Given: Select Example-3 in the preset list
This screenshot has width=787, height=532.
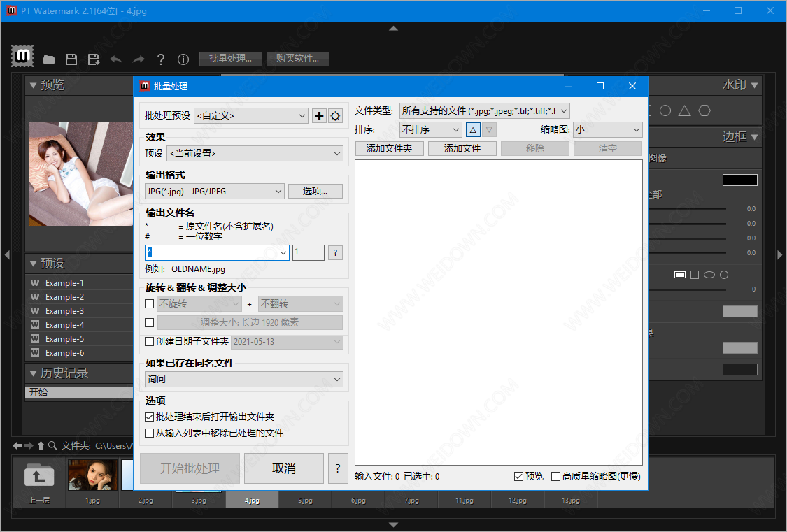Looking at the screenshot, I should click(64, 311).
